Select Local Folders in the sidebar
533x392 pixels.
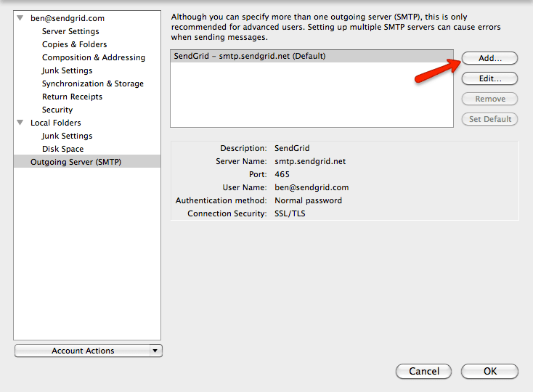coord(56,123)
